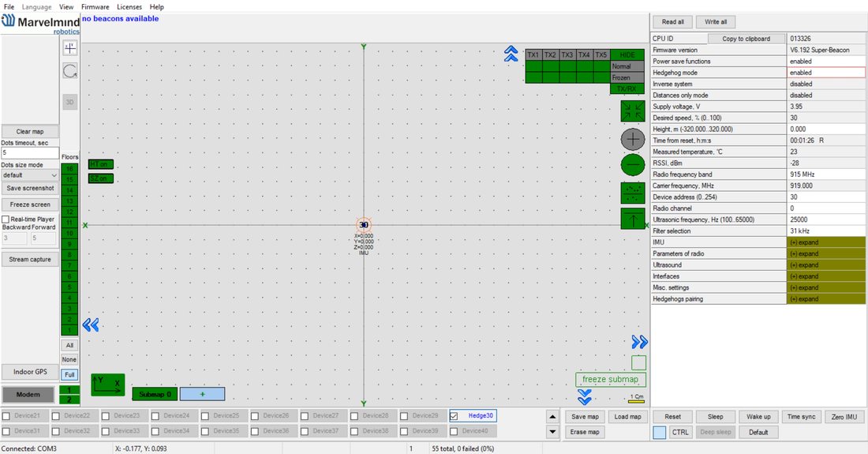Check the Device29 checkbox
868x454 pixels.
coord(404,416)
